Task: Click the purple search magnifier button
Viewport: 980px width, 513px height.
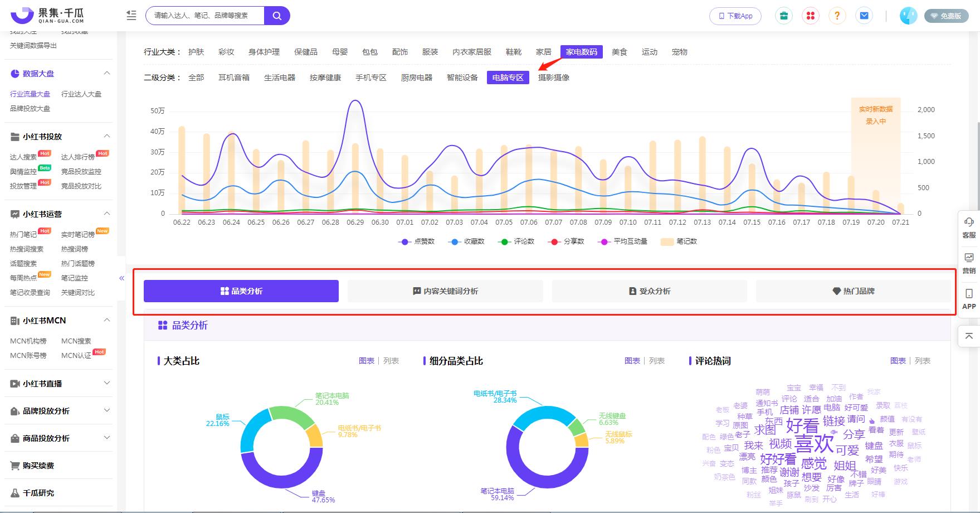Action: 277,16
